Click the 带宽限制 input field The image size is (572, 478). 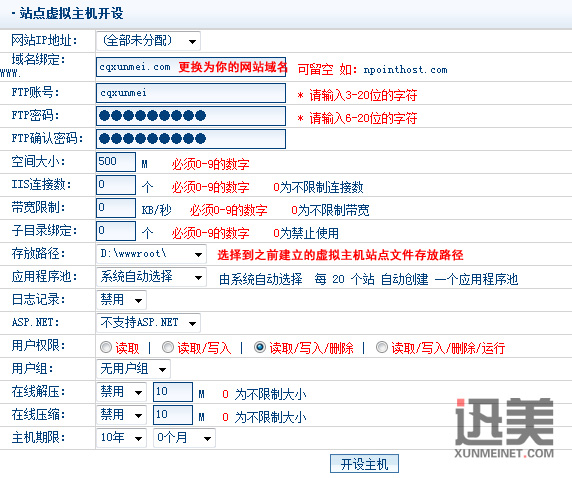click(116, 208)
